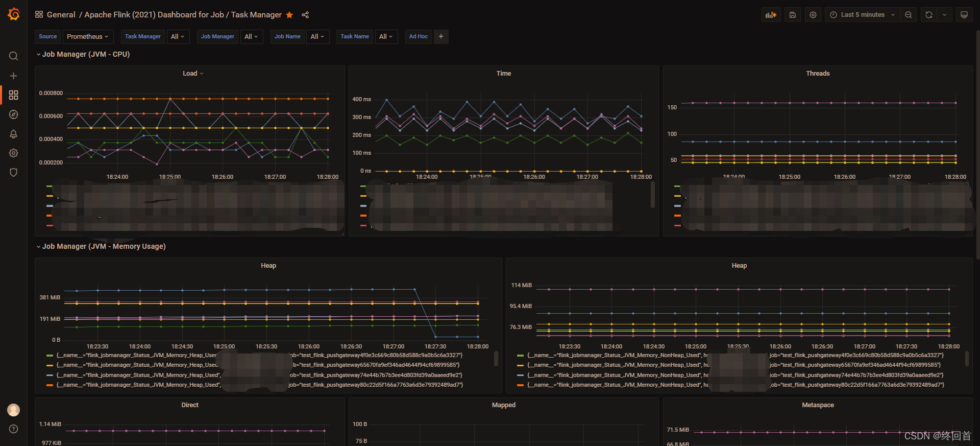Screen dimensions: 980x446
Task: Open the search dashboards icon
Action: click(14, 56)
